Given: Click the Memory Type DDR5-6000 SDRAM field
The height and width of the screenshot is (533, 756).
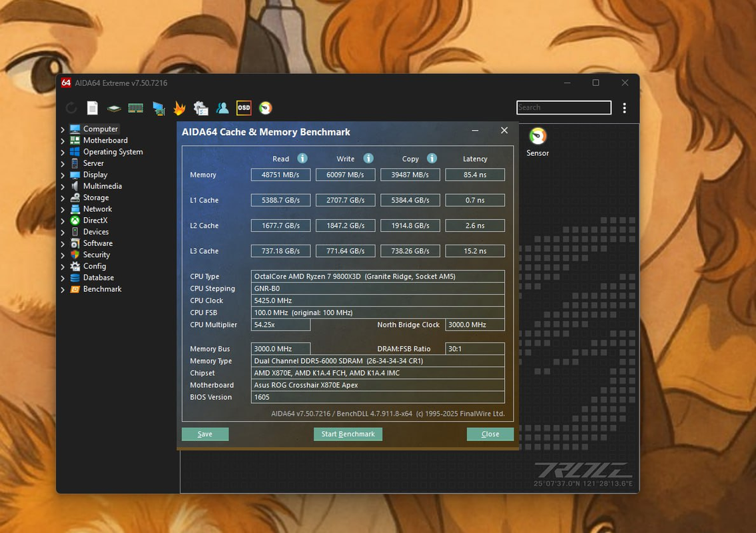Looking at the screenshot, I should 378,361.
